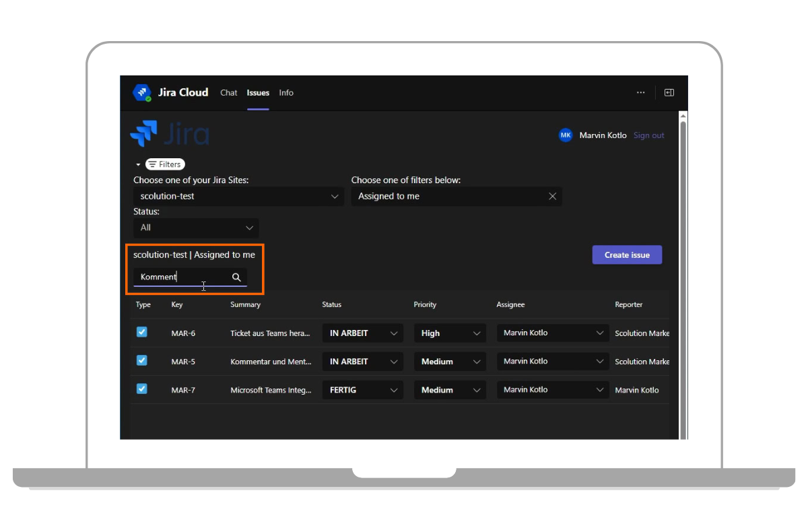This screenshot has height=532, width=808.
Task: Collapse the Filters section arrow
Action: (x=138, y=165)
